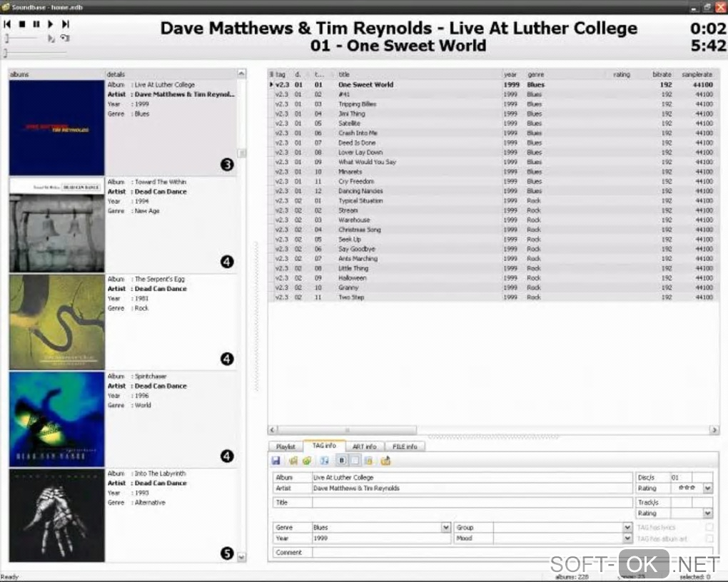Click the song position seek slider
Image resolution: width=728 pixels, height=582 pixels.
[35, 53]
